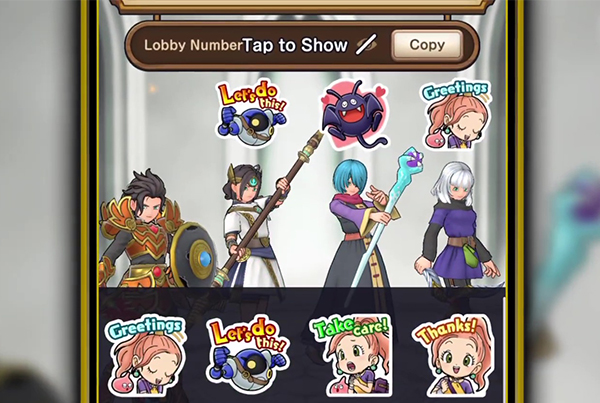
Task: Send the Take care! sticker
Action: [351, 355]
